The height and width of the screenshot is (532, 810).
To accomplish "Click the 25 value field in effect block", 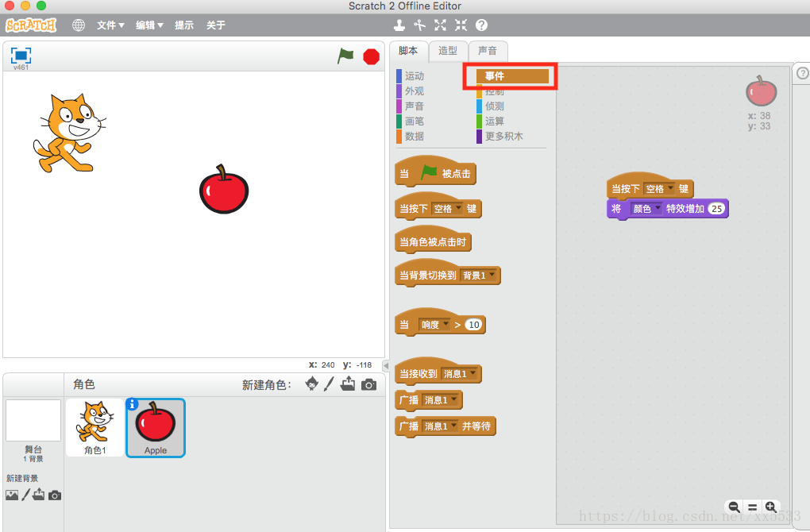I will (716, 209).
